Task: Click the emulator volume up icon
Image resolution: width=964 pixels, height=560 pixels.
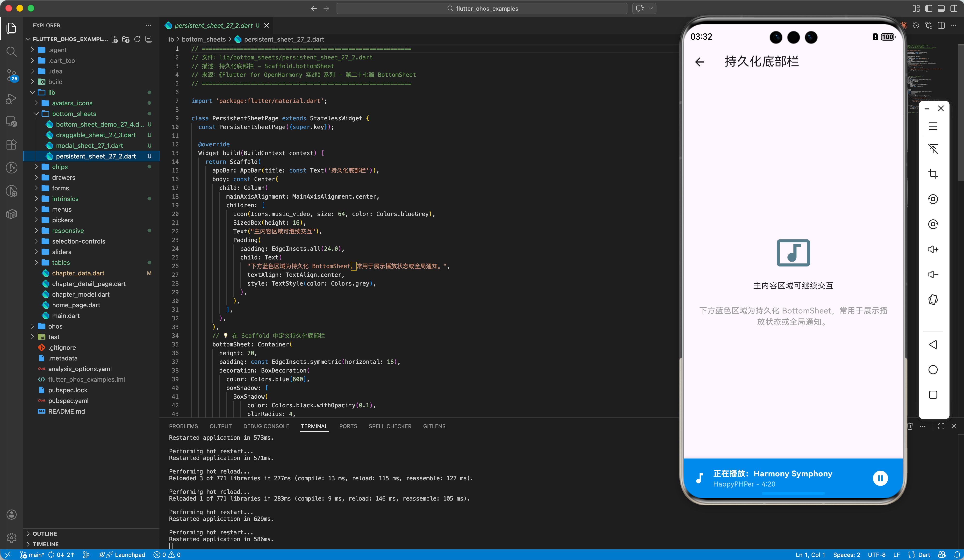Action: tap(933, 249)
